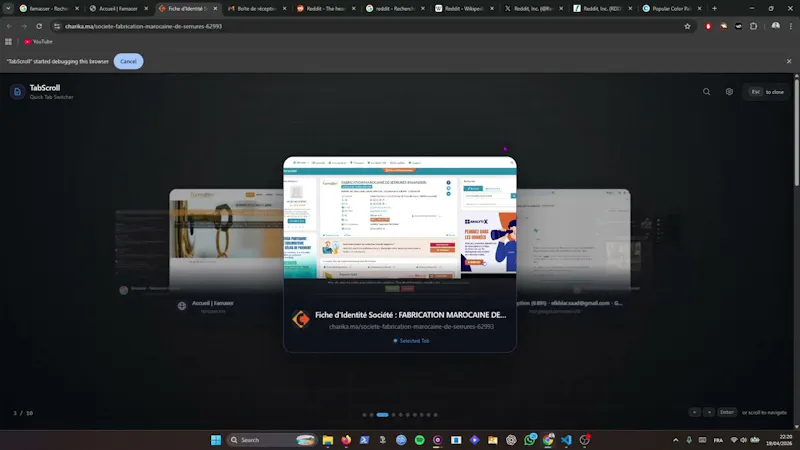Close the Fiche d'Identité browser tab

click(215, 9)
